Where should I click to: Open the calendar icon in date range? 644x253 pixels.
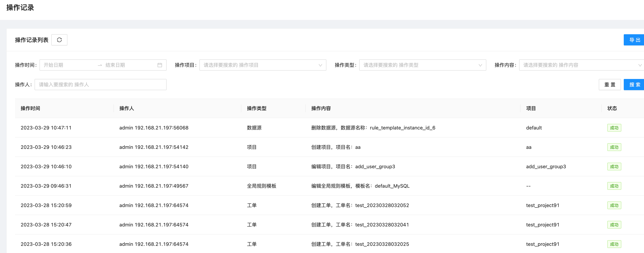pos(160,65)
